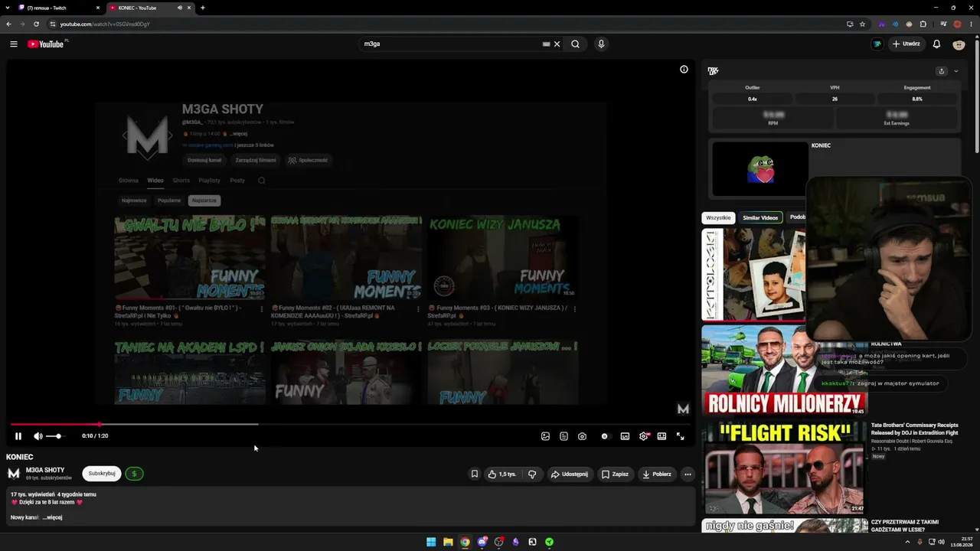Open the Chrome three-dot menu
The image size is (980, 551).
(971, 24)
